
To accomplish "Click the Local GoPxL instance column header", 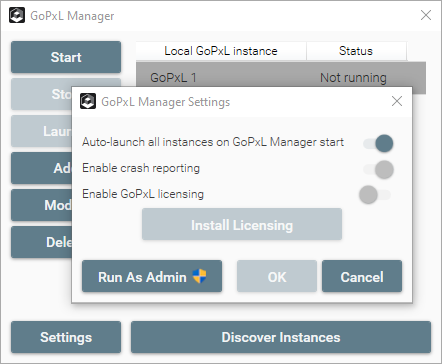I will 221,51.
